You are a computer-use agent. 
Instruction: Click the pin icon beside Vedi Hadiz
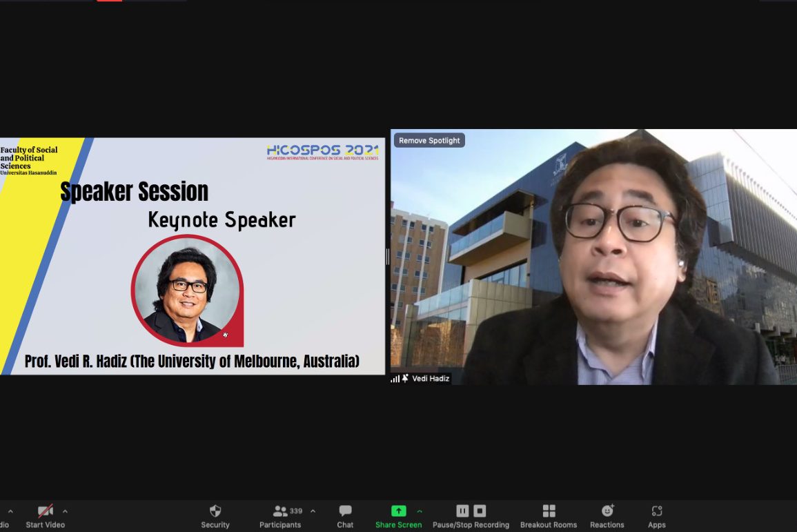pos(405,379)
